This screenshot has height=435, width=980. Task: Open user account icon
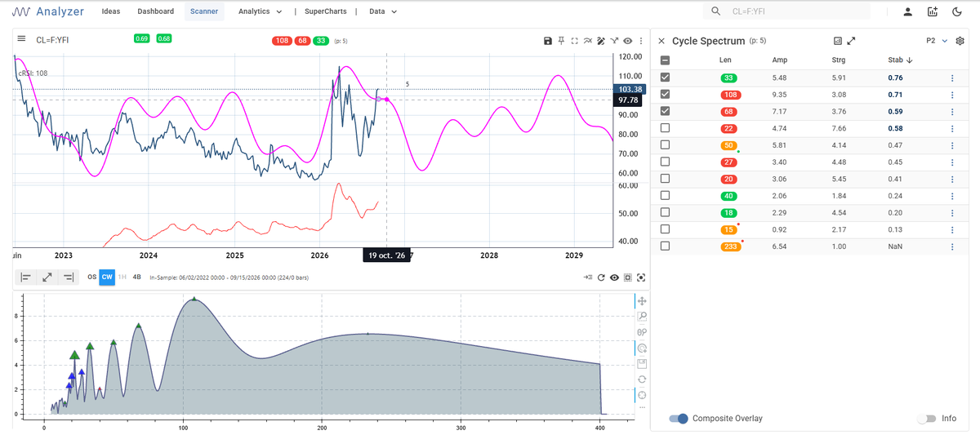907,11
